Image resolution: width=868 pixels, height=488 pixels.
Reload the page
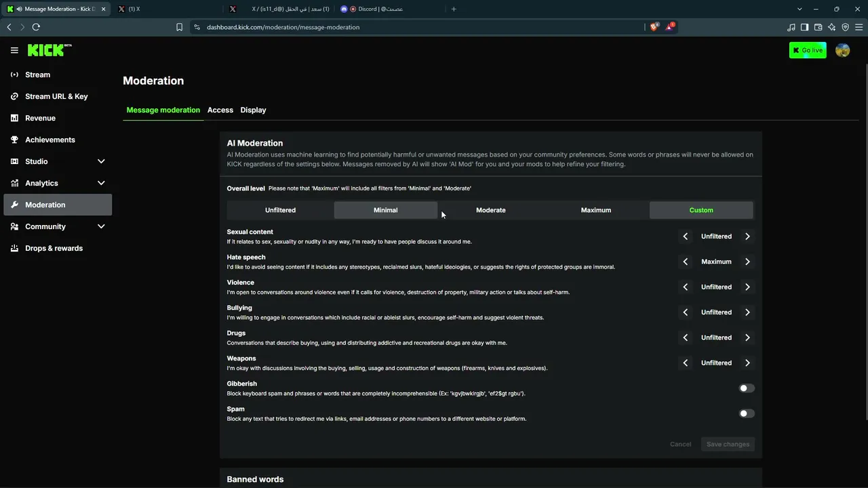tap(36, 27)
